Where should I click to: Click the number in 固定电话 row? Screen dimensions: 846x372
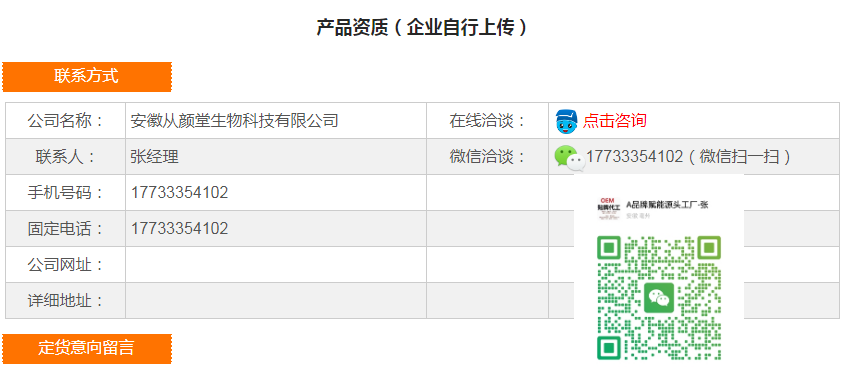[x=179, y=228]
